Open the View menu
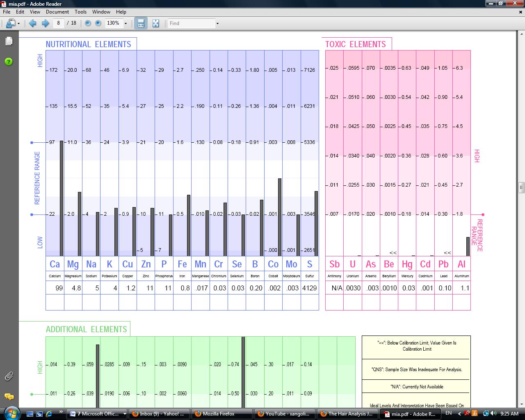The width and height of the screenshot is (525, 420). coord(35,12)
